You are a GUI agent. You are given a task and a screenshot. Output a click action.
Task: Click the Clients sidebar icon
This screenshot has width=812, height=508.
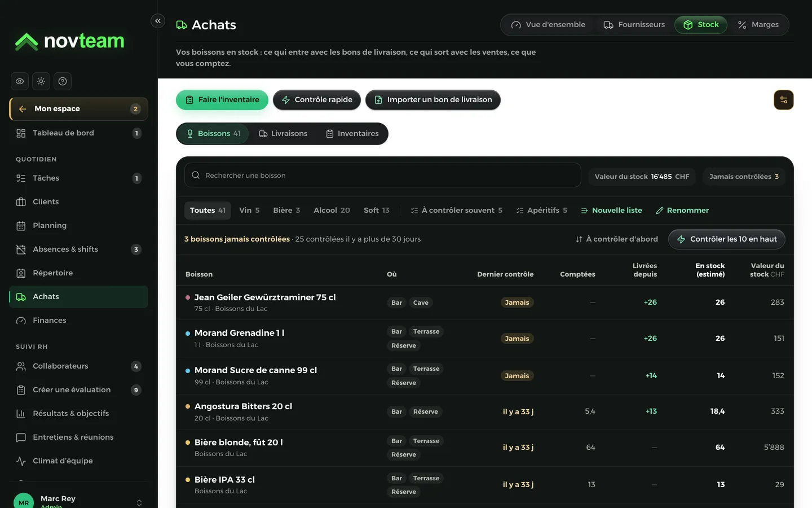tap(21, 202)
